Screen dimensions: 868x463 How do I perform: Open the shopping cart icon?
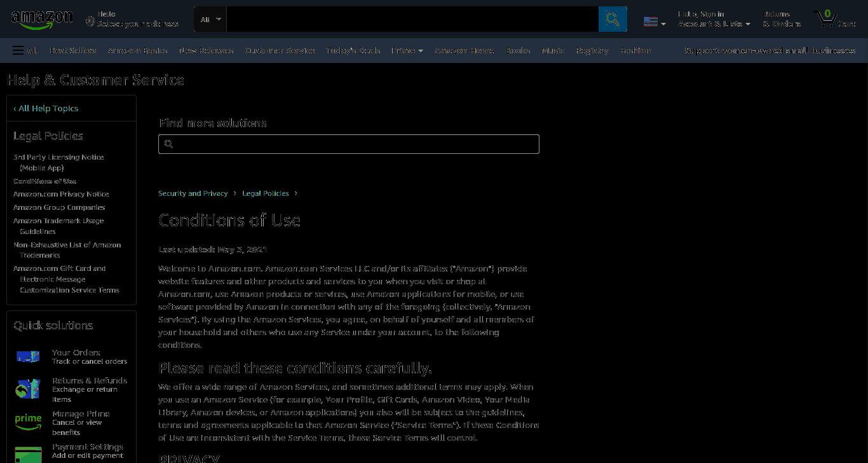[x=825, y=18]
